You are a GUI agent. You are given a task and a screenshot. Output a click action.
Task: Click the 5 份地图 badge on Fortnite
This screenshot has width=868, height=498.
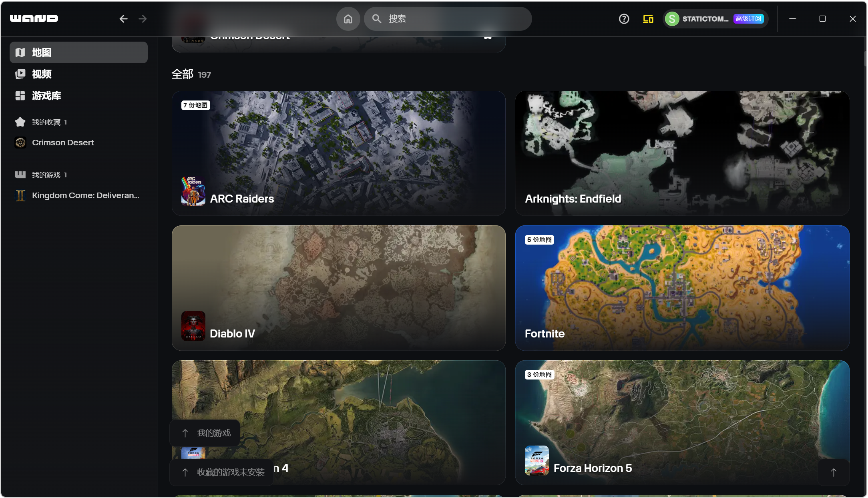pyautogui.click(x=539, y=240)
